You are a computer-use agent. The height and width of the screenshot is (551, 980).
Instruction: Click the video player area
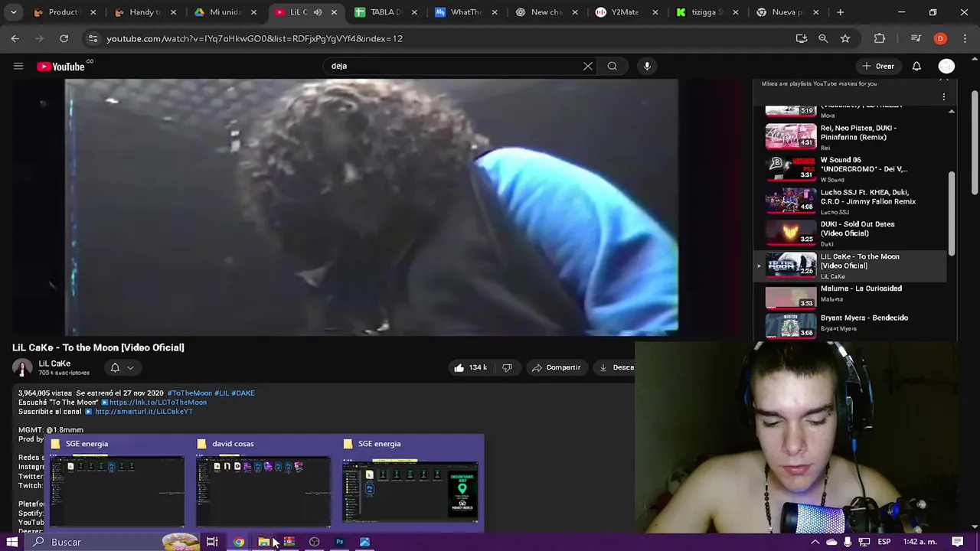tap(371, 207)
